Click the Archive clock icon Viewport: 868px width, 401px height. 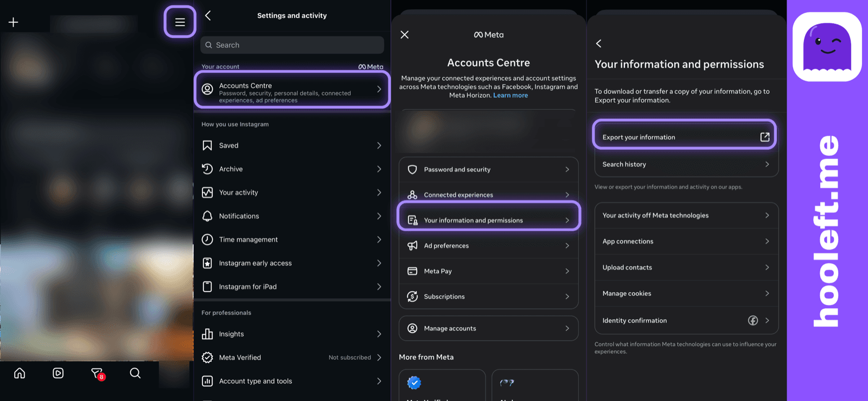(207, 169)
